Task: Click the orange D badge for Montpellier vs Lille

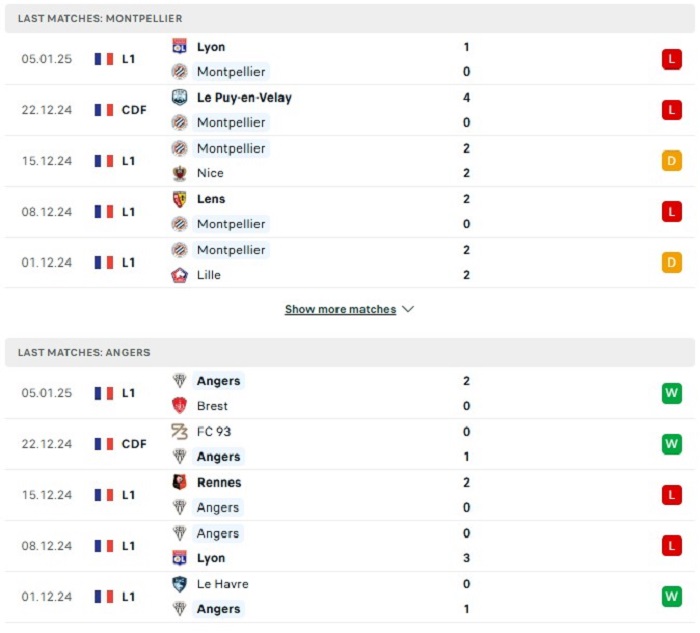Action: pyautogui.click(x=672, y=262)
